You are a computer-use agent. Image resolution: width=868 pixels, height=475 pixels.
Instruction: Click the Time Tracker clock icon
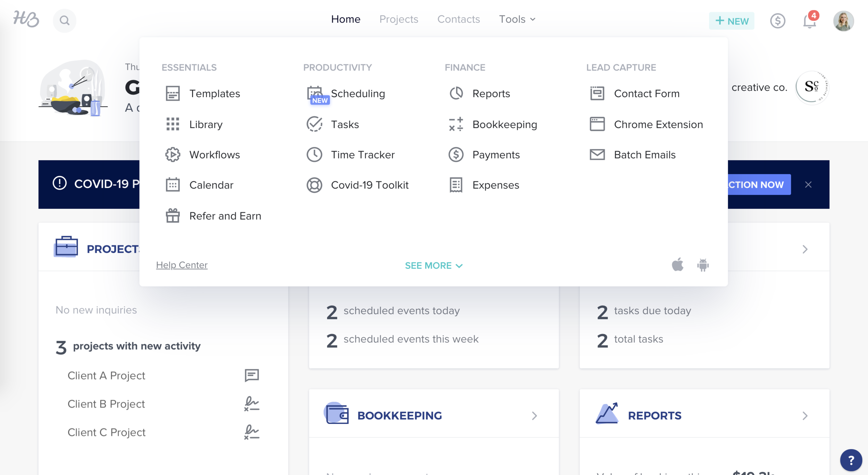314,155
